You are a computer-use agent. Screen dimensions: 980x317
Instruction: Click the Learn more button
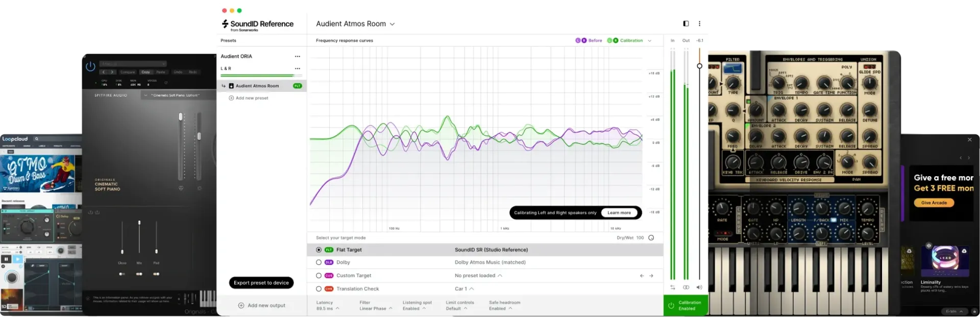click(619, 213)
